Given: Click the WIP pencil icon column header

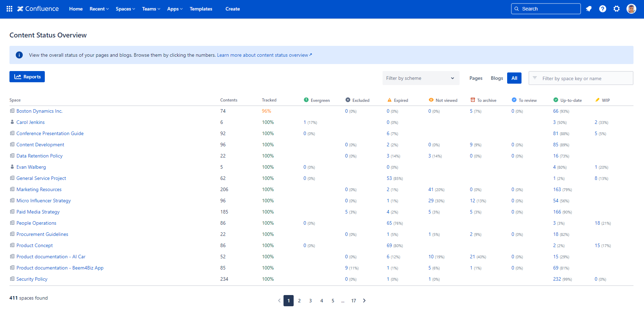Looking at the screenshot, I should (x=597, y=100).
